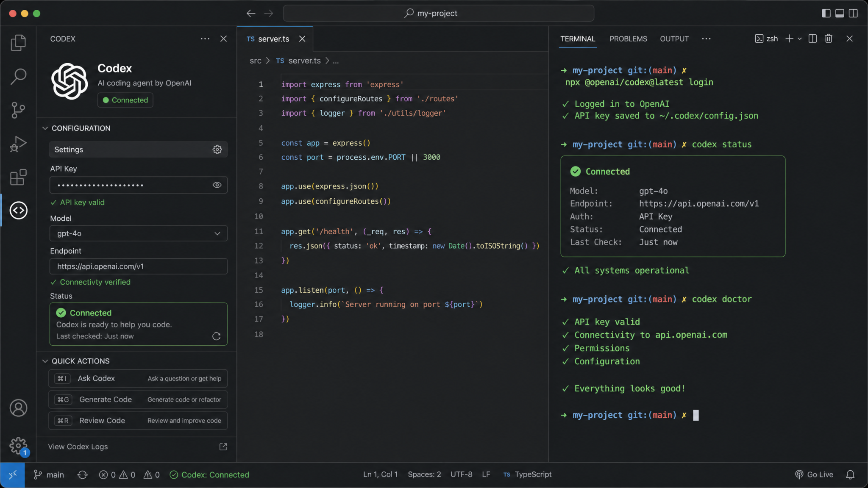Screen dimensions: 868x488
Task: Go forward with the right arrow
Action: point(269,13)
